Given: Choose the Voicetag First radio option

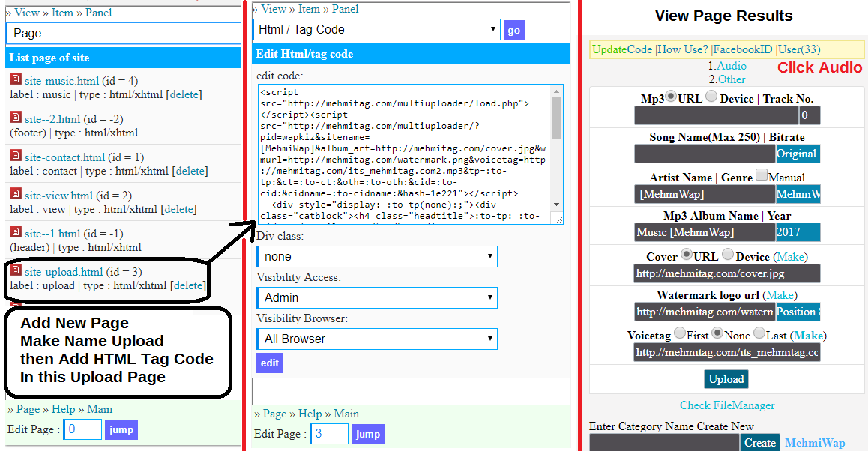Looking at the screenshot, I should [680, 334].
